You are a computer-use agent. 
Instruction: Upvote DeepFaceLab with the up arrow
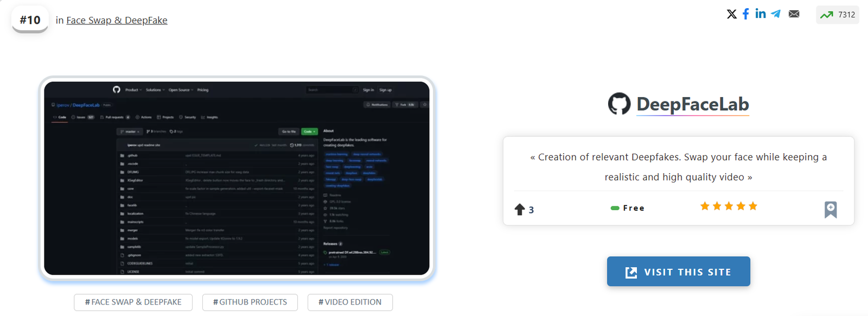(x=520, y=210)
